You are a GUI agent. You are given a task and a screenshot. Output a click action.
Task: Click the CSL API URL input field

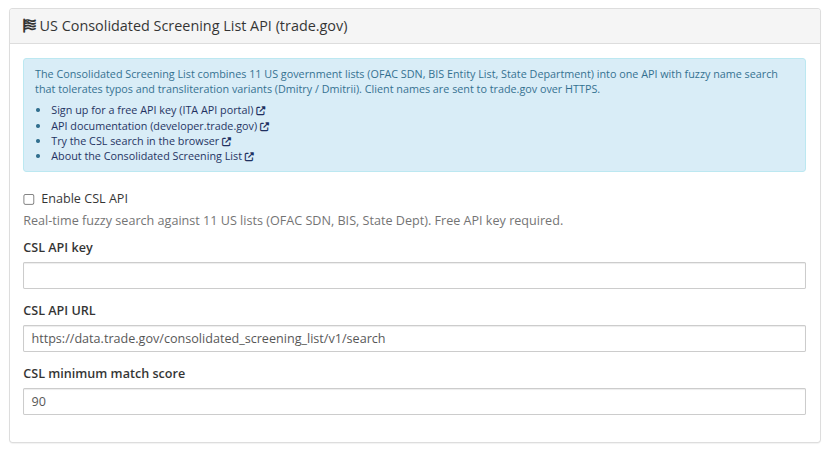coord(414,339)
